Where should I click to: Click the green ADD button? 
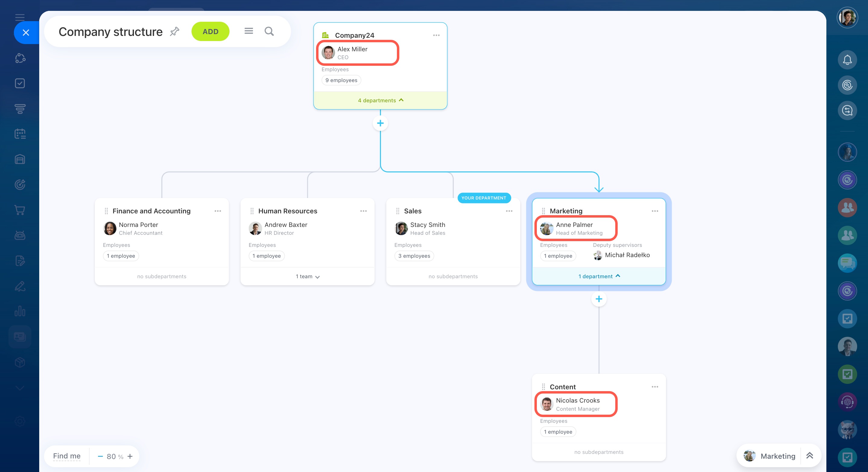[210, 31]
